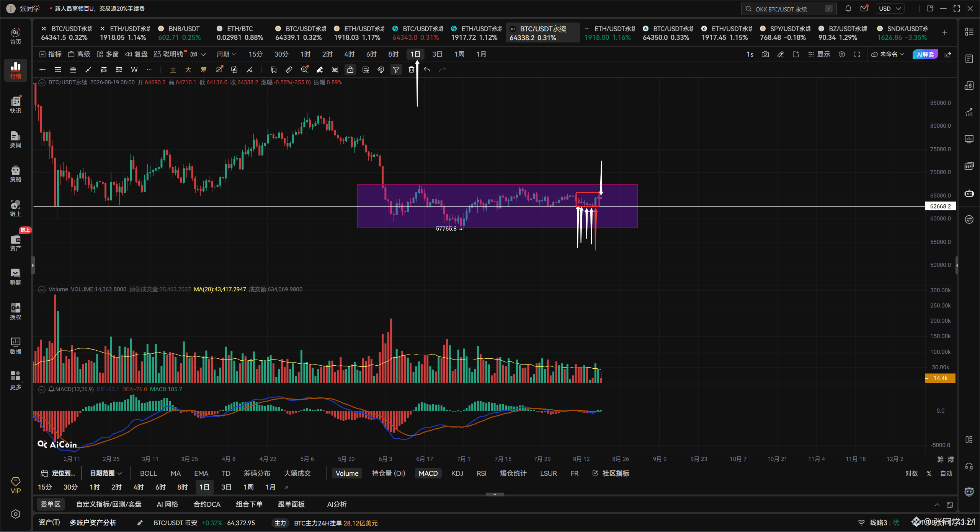Image resolution: width=980 pixels, height=532 pixels.
Task: Click the AI解读 button
Action: tap(925, 54)
